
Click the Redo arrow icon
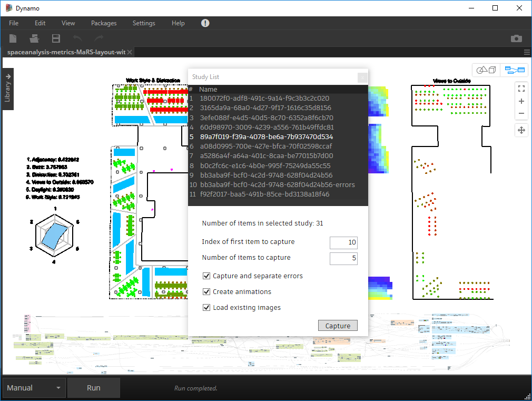pyautogui.click(x=98, y=38)
